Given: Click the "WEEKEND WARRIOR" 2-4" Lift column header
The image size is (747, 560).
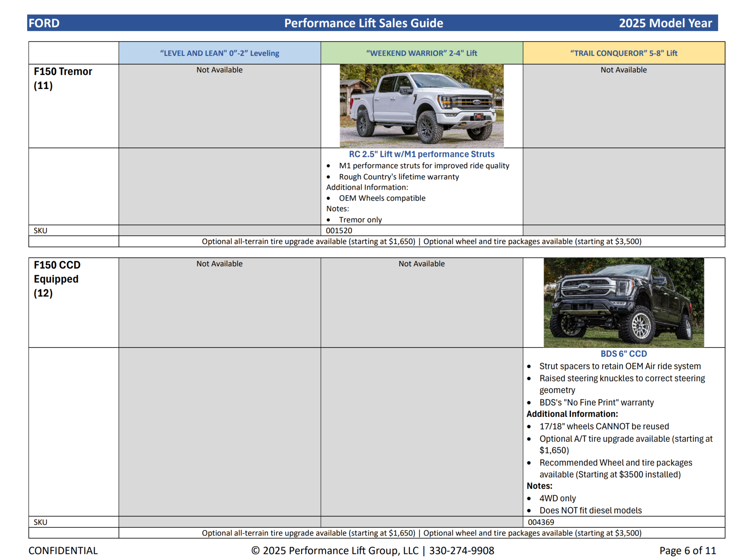Looking at the screenshot, I should 421,53.
